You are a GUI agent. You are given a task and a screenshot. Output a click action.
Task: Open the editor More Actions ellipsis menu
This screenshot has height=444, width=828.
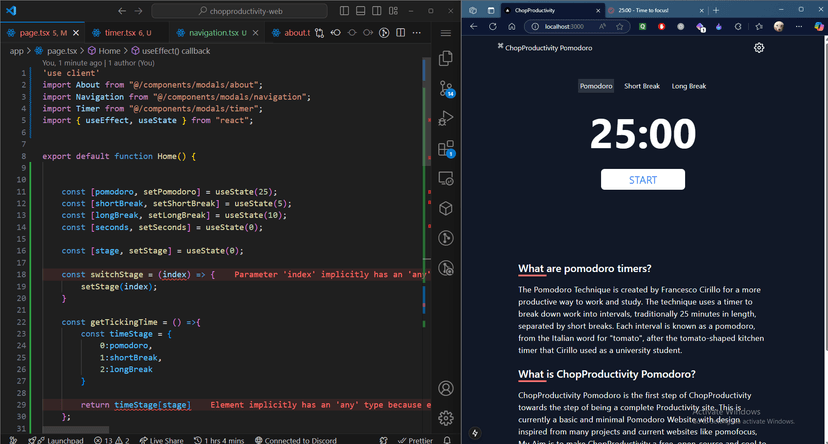(x=419, y=32)
